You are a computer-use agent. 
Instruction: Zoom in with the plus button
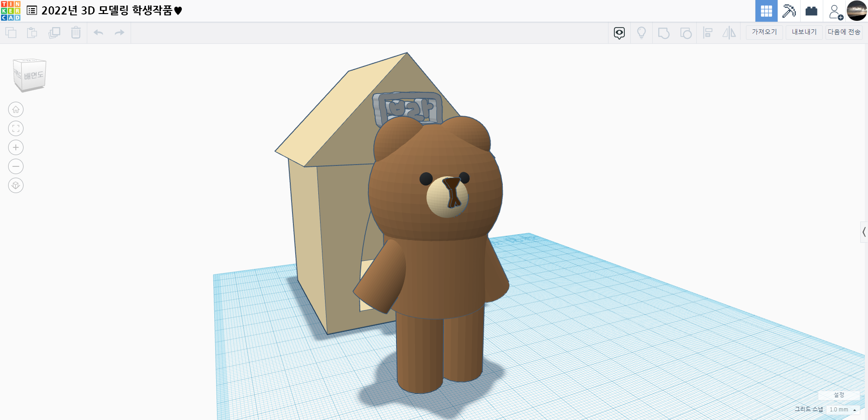[x=16, y=147]
